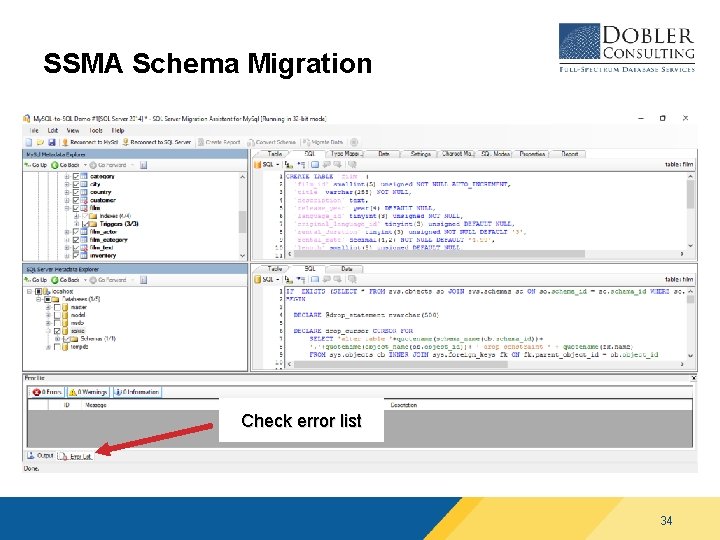Open the Help menu
Screen dimensions: 720x540
click(118, 130)
